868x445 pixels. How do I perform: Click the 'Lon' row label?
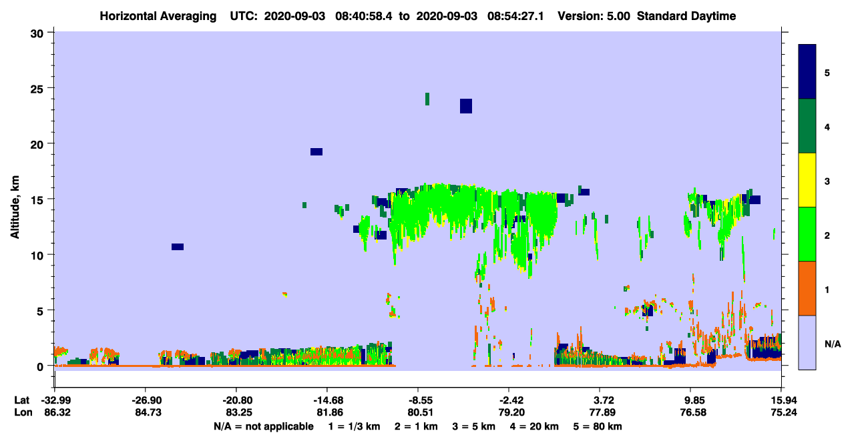pos(22,413)
